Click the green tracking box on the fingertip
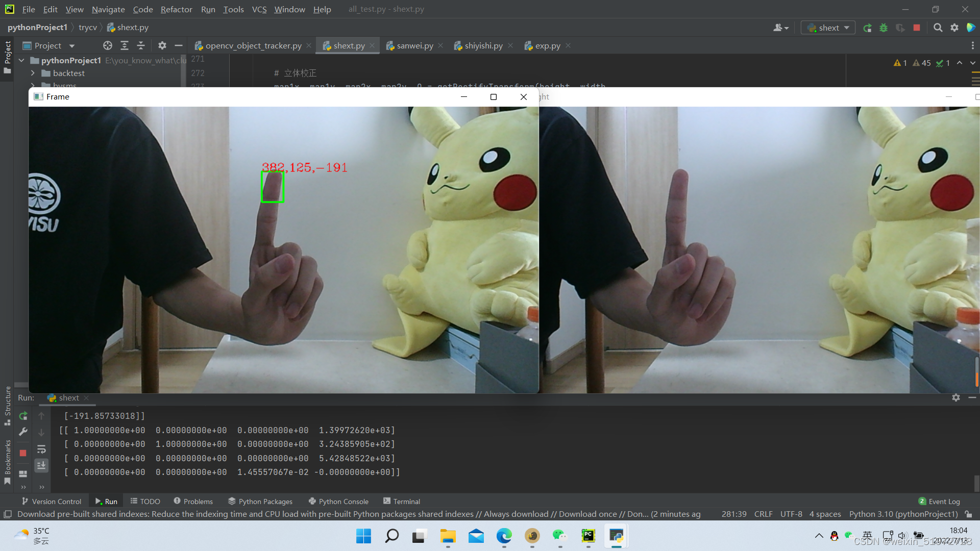The height and width of the screenshot is (551, 980). coord(273,187)
